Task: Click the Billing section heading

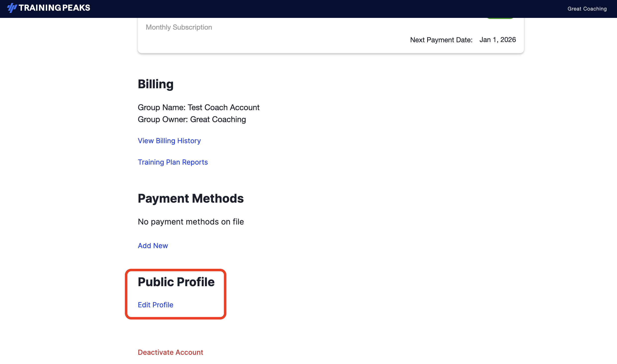Action: (155, 84)
